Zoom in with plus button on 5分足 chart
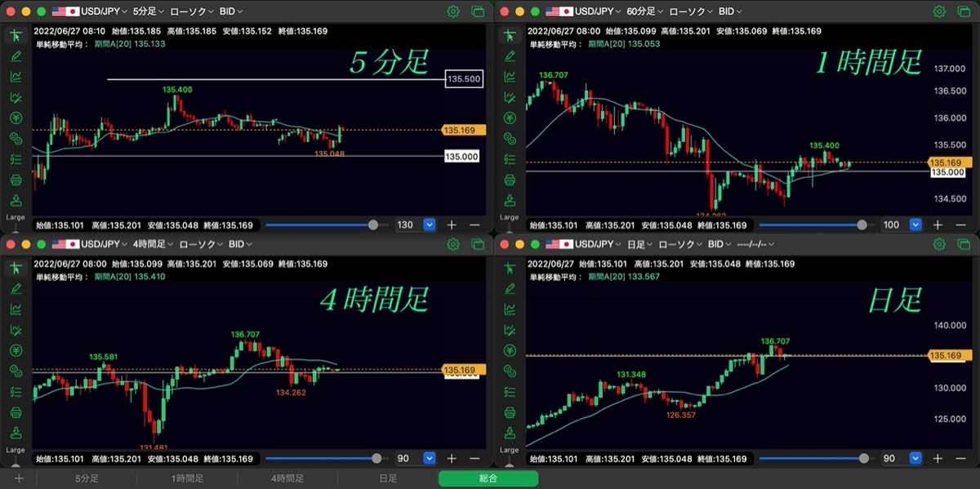Screen dimensions: 980x489 (452, 224)
